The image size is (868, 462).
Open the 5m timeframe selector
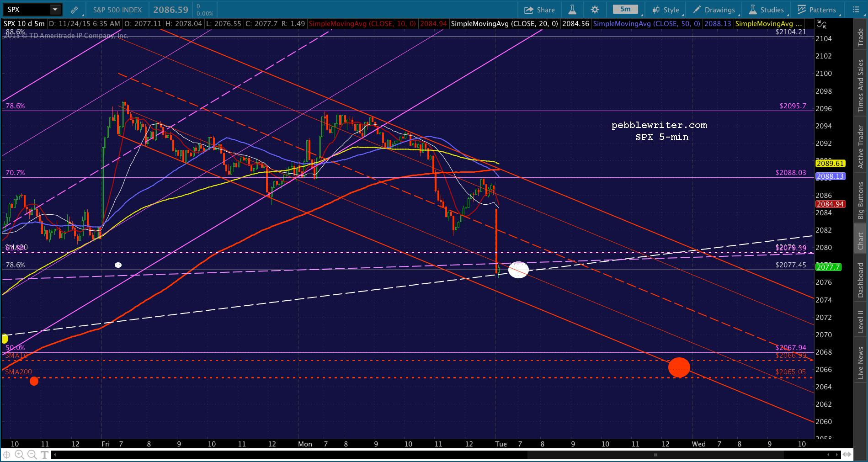[x=626, y=10]
